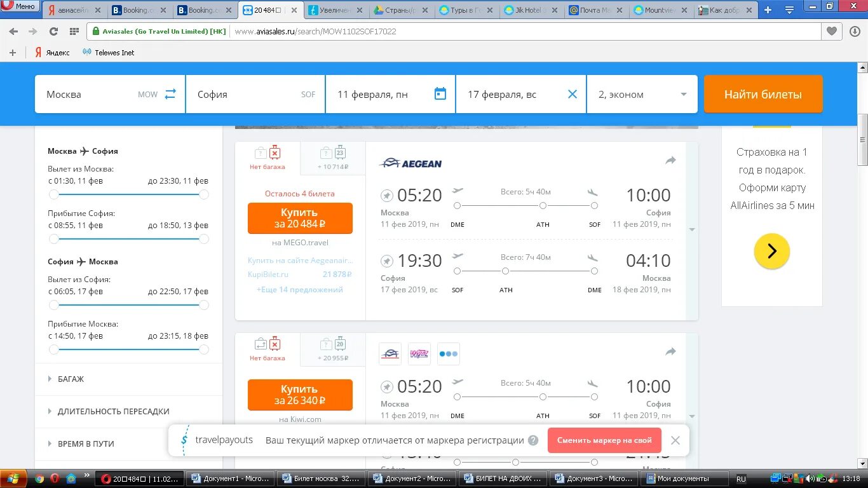Click the address bar URL
Viewport: 868px width, 488px height.
(x=316, y=31)
